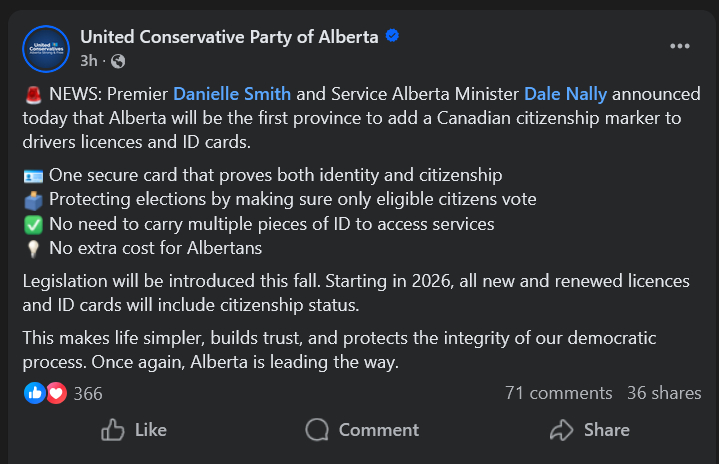Click the 3h post timestamp
Image resolution: width=719 pixels, height=464 pixels.
(89, 61)
